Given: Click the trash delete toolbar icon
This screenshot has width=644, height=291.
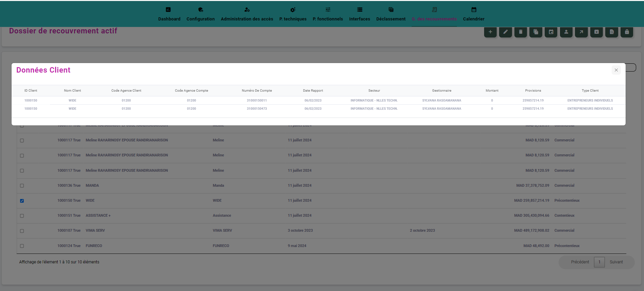Looking at the screenshot, I should click(x=521, y=32).
